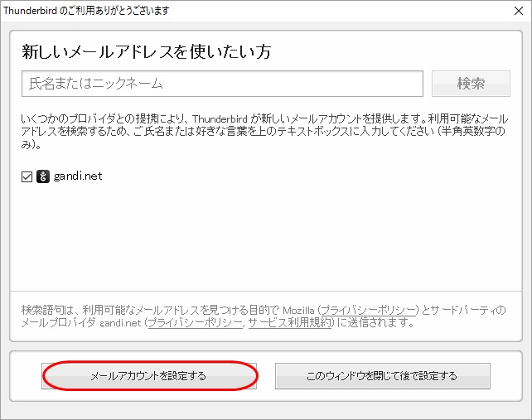Screen dimensions: 532x420
Task: Choose このウィンドウを閉じて後で設定する button
Action: click(x=382, y=375)
